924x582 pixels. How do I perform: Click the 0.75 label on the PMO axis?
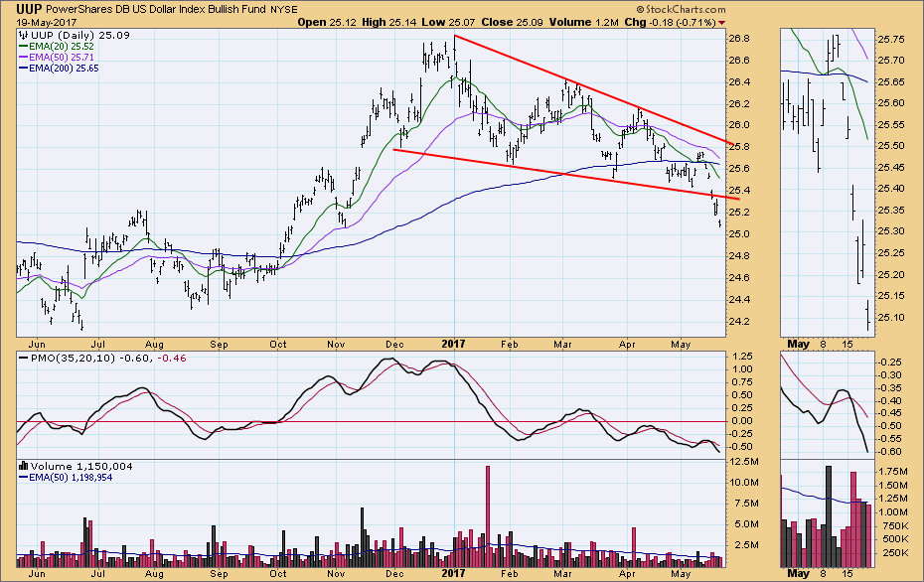point(742,381)
